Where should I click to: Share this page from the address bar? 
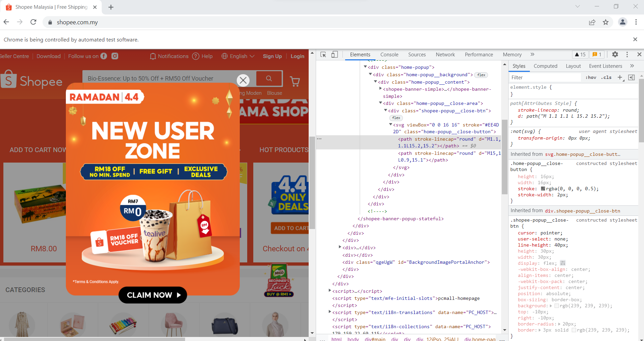592,22
